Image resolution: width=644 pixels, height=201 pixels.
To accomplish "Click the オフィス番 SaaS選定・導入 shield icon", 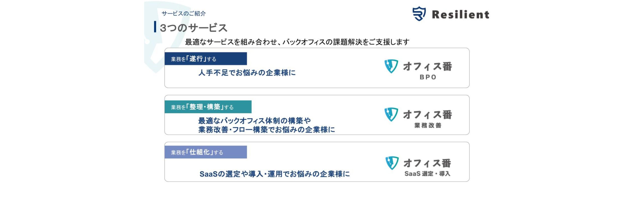I will 392,163.
